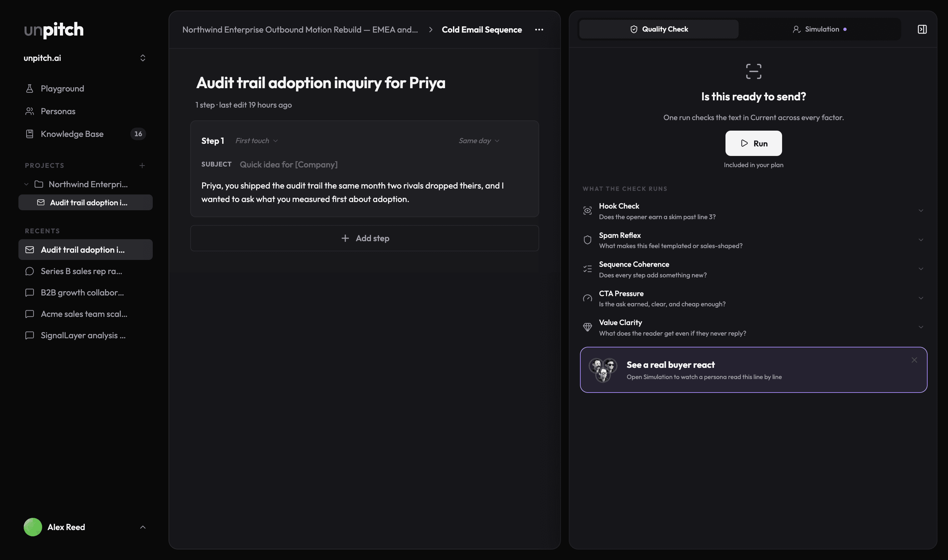This screenshot has width=948, height=560.
Task: Open SignalLayer analysis recent item
Action: (x=85, y=335)
